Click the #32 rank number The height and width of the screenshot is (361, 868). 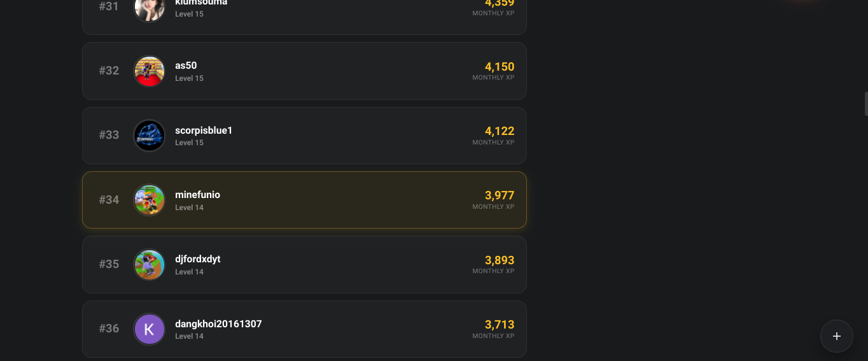(109, 71)
